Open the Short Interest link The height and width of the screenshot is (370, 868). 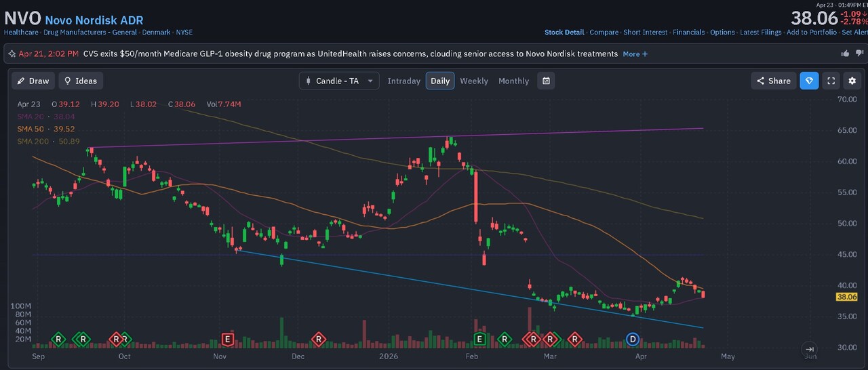[646, 32]
